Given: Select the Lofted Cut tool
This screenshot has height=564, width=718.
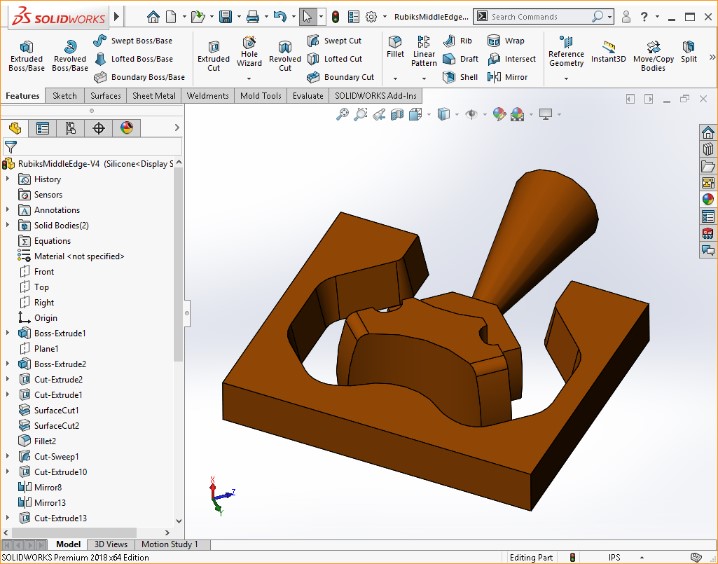Looking at the screenshot, I should click(334, 59).
